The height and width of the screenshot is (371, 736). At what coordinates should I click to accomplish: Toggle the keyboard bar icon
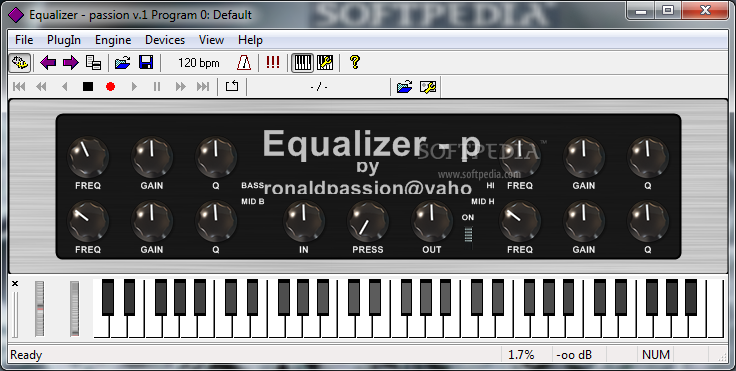[x=302, y=62]
